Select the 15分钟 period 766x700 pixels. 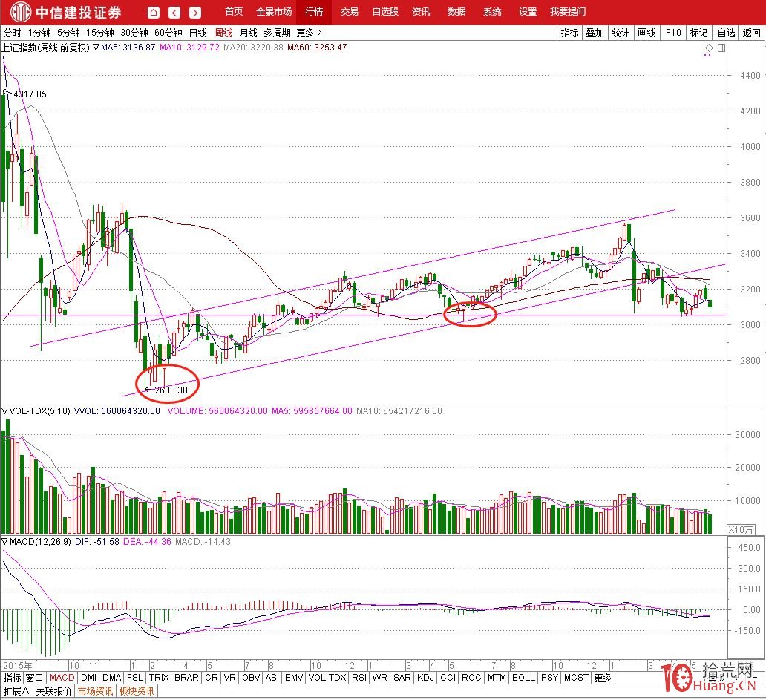point(99,33)
